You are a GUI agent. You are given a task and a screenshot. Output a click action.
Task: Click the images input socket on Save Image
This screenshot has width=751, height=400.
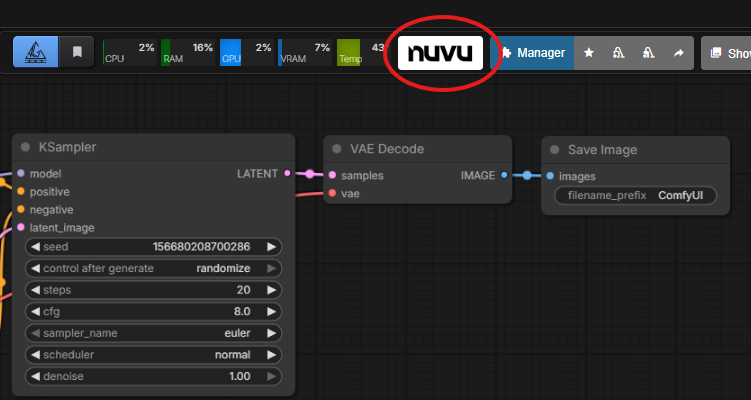[550, 176]
